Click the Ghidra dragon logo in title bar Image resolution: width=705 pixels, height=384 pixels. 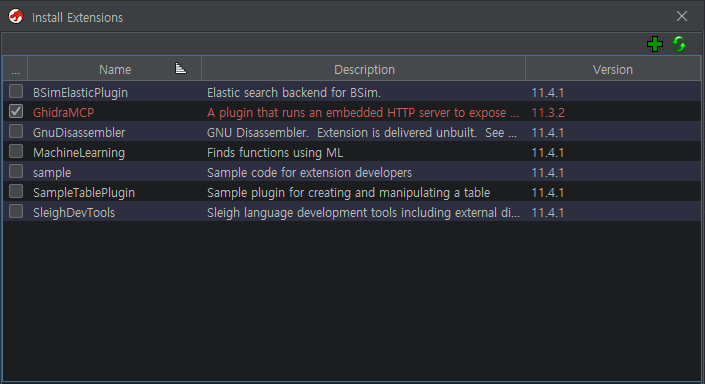(16, 17)
